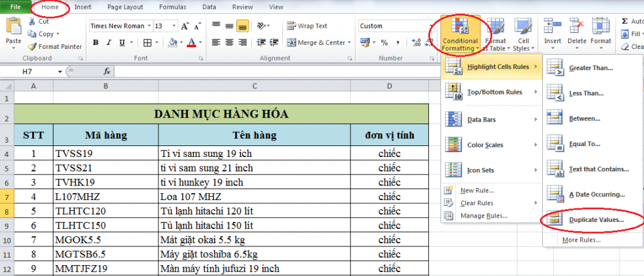Viewport: 644px width, 276px height.
Task: Click the fx Insert Function button
Action: pos(107,71)
